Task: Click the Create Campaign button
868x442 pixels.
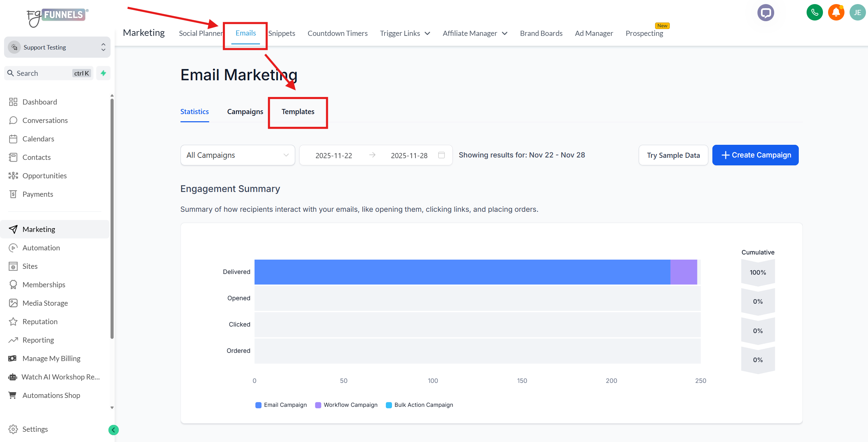Action: tap(755, 155)
